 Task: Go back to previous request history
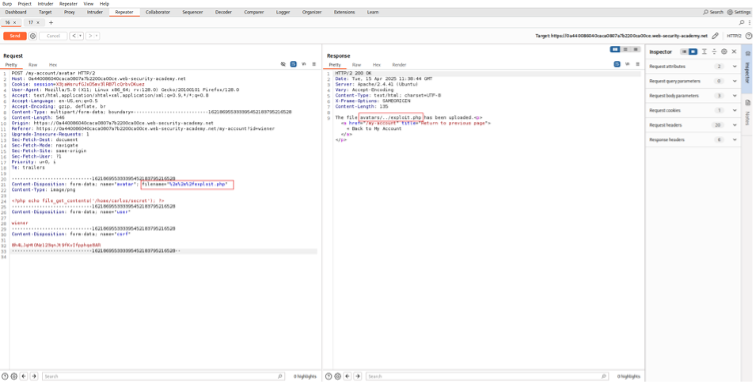click(74, 36)
